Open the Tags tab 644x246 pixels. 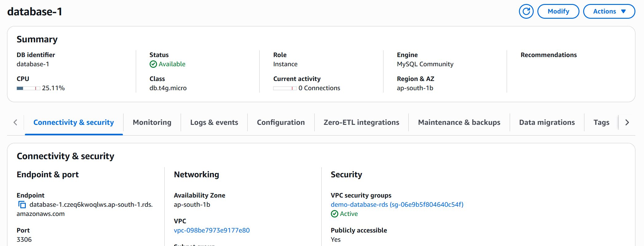(x=601, y=122)
